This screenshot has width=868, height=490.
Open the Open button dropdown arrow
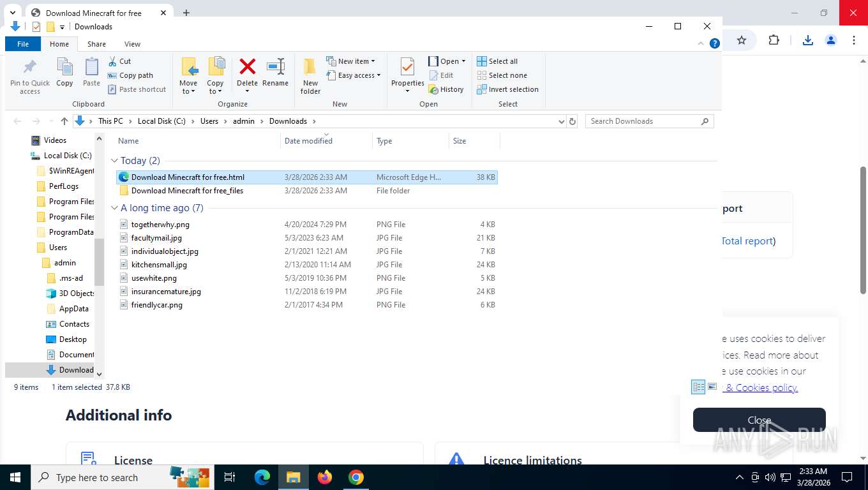463,61
